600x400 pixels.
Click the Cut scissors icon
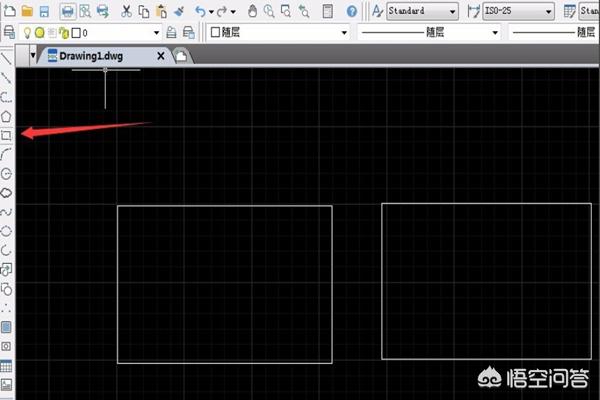pyautogui.click(x=126, y=11)
